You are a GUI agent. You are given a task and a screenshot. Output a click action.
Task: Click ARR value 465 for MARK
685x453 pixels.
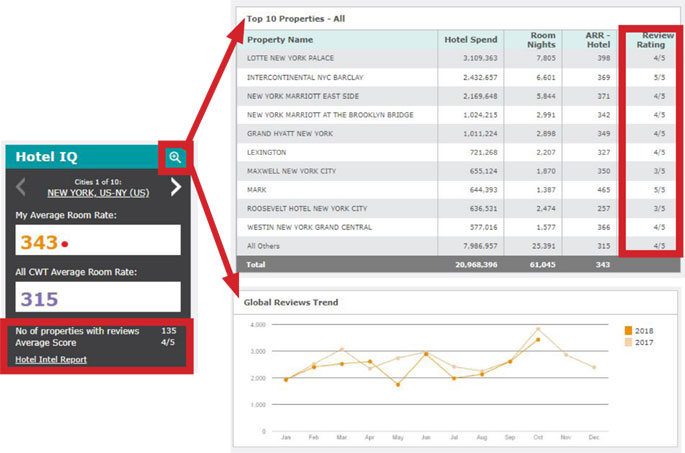[x=604, y=190]
